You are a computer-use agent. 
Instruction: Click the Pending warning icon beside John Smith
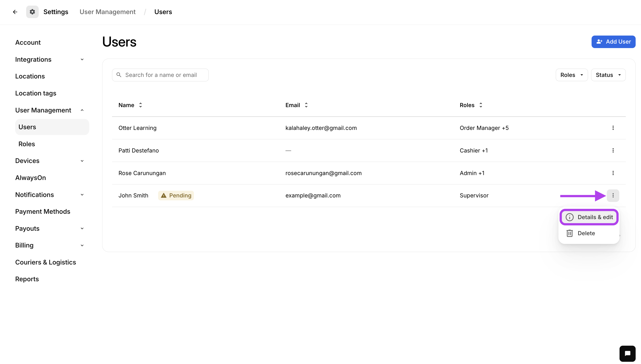click(x=164, y=195)
